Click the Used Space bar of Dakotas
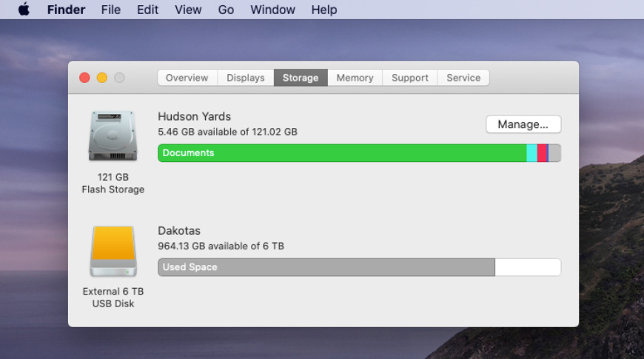 pyautogui.click(x=326, y=267)
